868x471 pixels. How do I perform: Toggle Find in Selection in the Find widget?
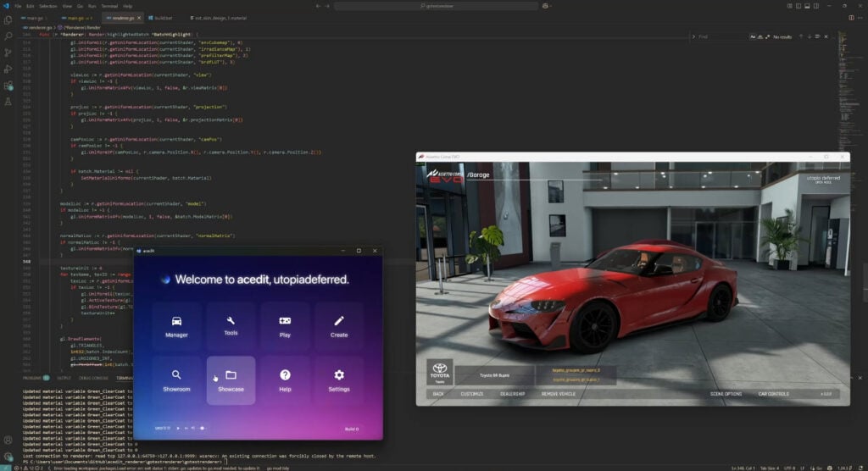point(818,36)
